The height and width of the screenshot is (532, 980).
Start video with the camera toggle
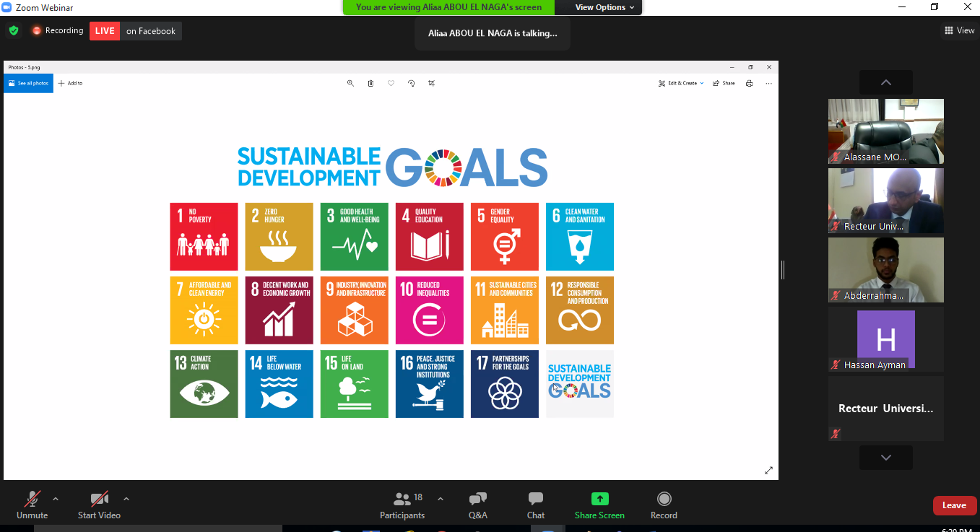tap(99, 500)
